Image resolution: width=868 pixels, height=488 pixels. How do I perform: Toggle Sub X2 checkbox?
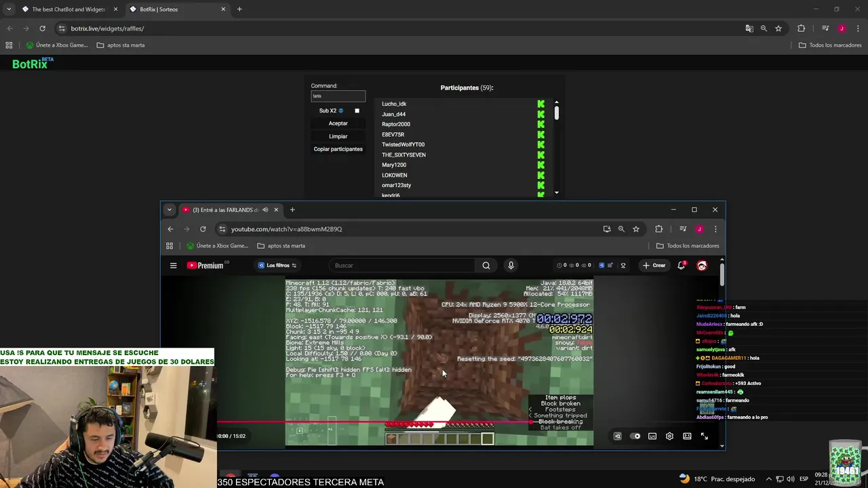(357, 110)
